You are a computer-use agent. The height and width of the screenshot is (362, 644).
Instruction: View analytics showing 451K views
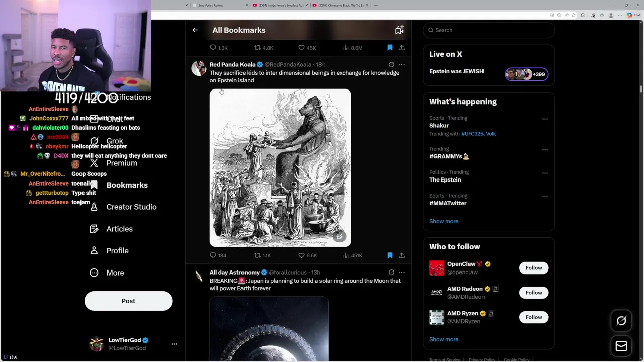pos(352,255)
